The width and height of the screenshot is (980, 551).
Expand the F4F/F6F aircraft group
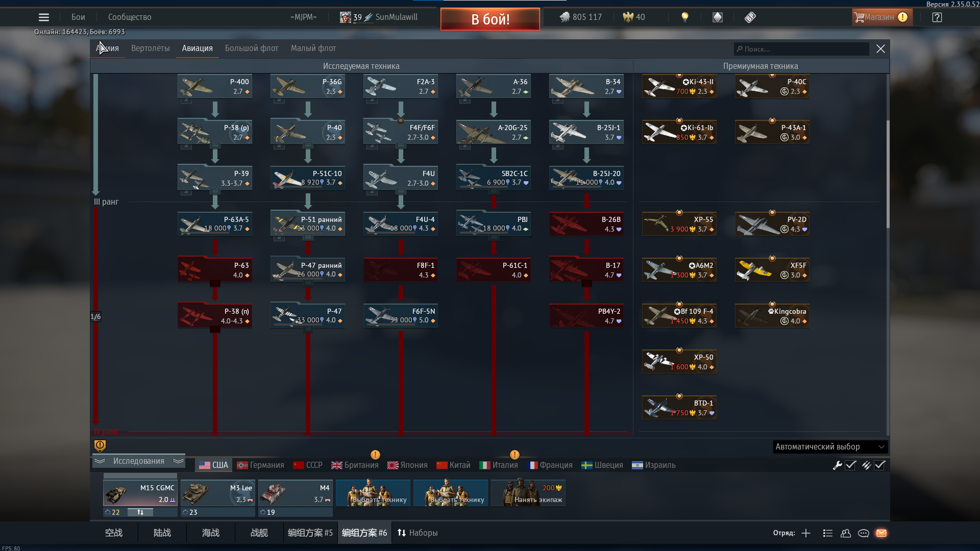click(401, 132)
